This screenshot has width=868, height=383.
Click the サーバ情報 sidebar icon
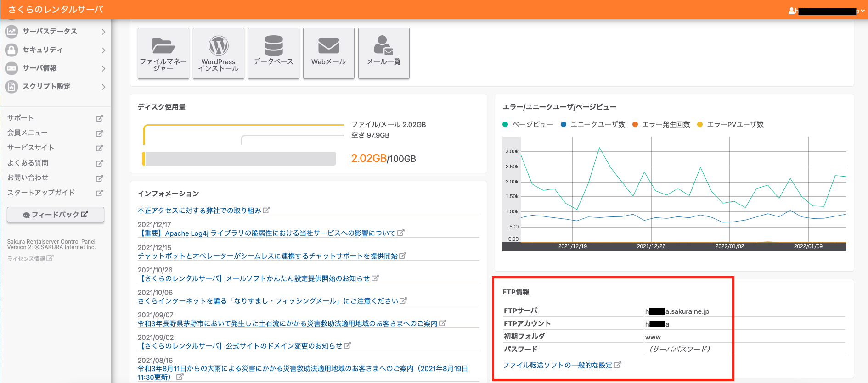click(11, 68)
